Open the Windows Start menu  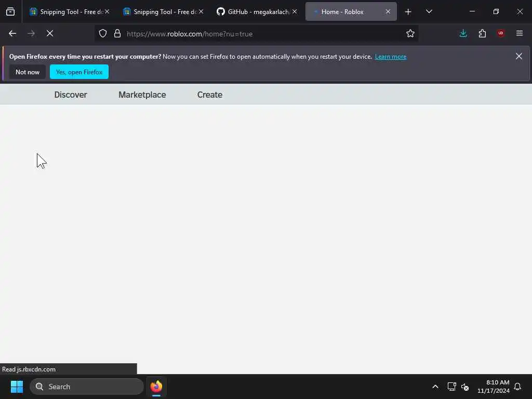pyautogui.click(x=17, y=387)
